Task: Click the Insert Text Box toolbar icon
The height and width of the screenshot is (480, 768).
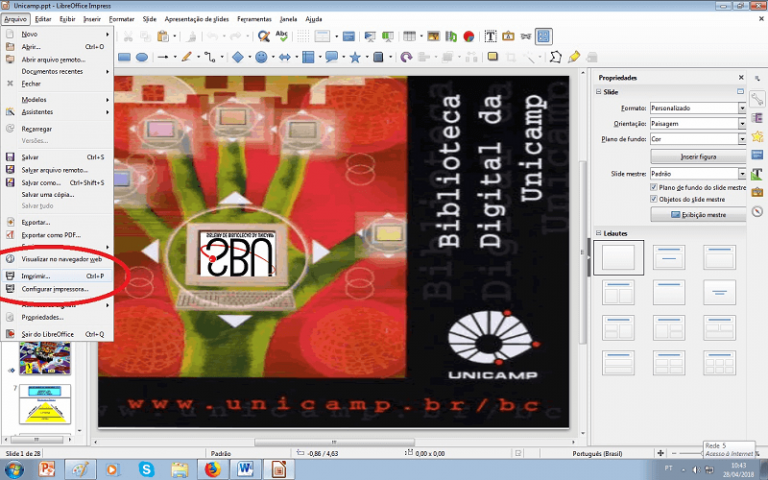Action: 491,36
